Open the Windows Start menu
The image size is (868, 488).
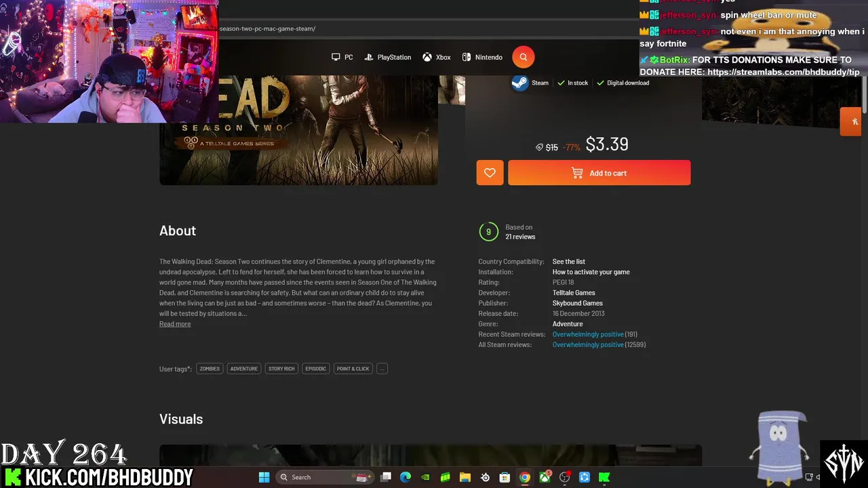tap(264, 477)
